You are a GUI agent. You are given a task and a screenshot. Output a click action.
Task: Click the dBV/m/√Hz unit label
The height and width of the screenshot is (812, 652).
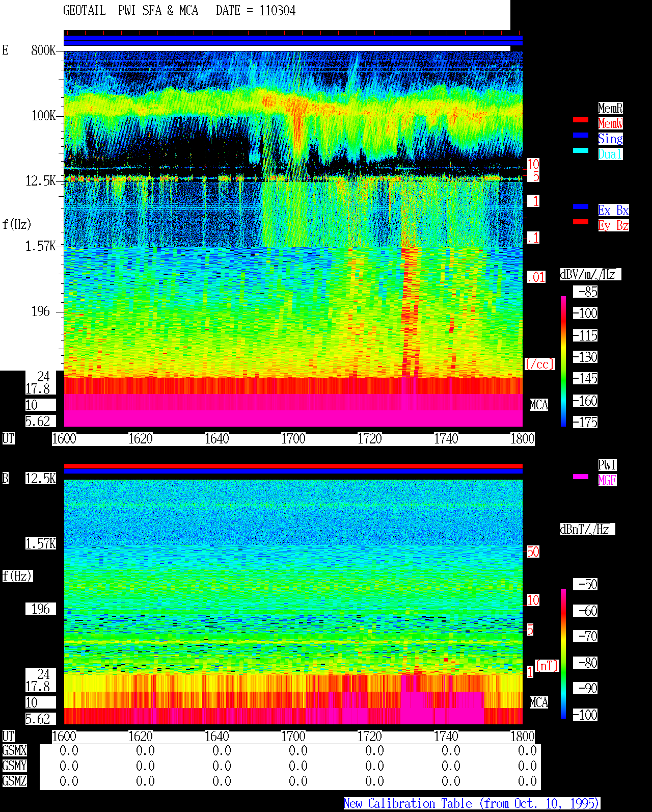coord(590,274)
